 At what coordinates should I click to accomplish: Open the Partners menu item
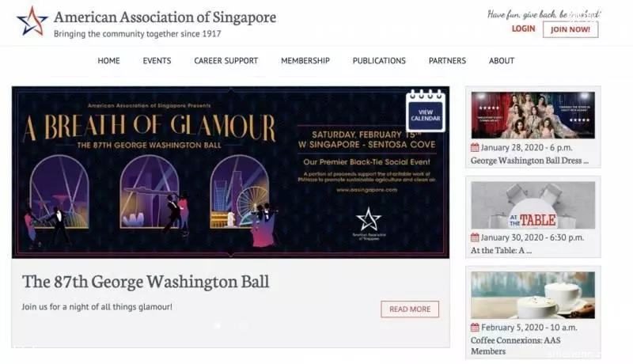(447, 60)
